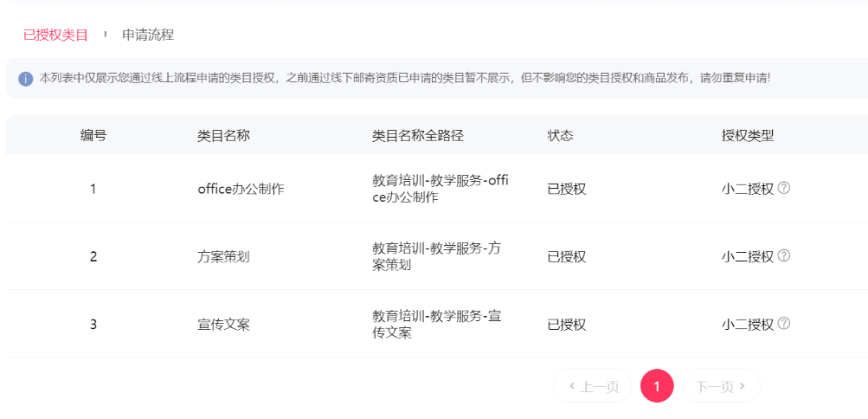Select the 宣传文案 category name
The height and width of the screenshot is (419, 868).
223,324
